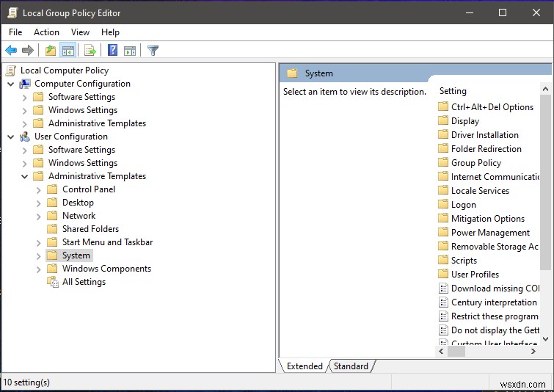Click the Display folder icon in list

(x=443, y=120)
